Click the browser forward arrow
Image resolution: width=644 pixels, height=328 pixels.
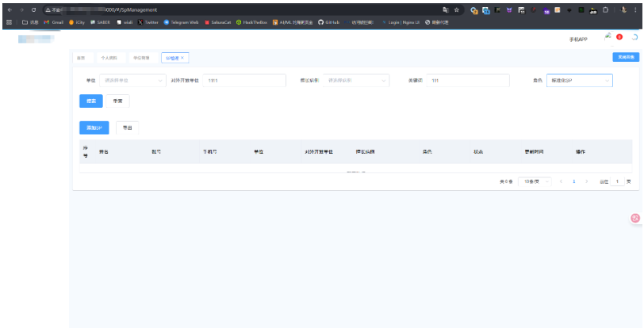pyautogui.click(x=21, y=10)
